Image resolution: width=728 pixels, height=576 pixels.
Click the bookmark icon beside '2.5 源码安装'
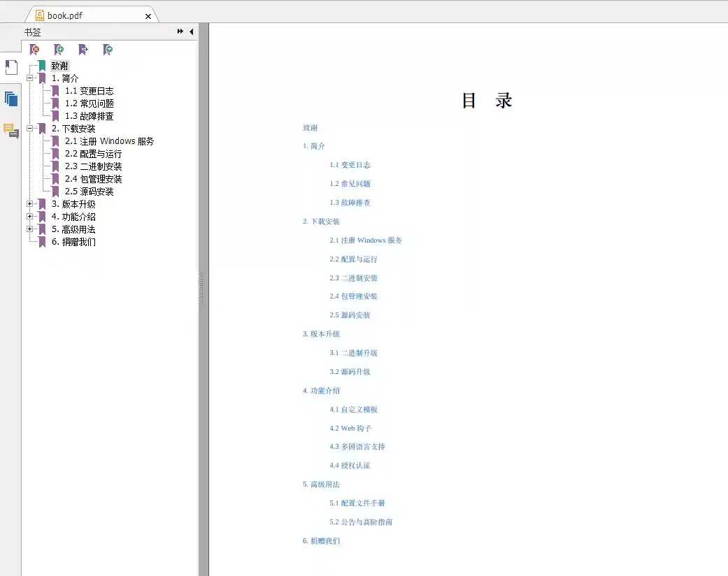coord(55,192)
